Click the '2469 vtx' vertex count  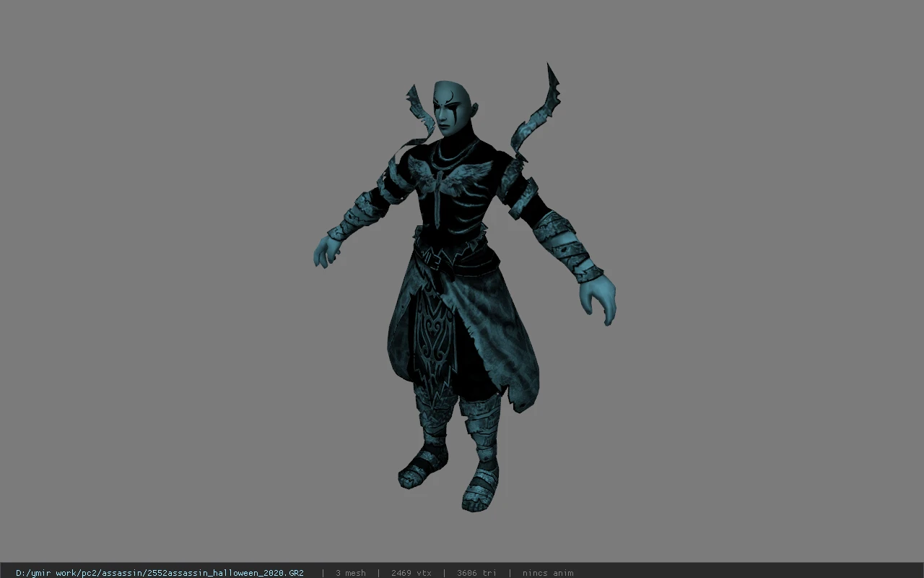411,573
